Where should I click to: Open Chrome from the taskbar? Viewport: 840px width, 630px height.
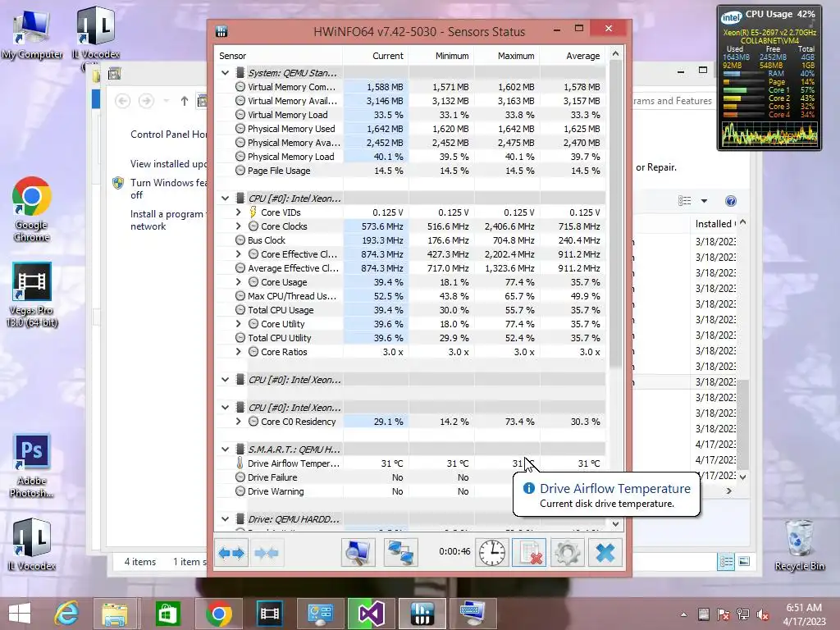coord(218,614)
